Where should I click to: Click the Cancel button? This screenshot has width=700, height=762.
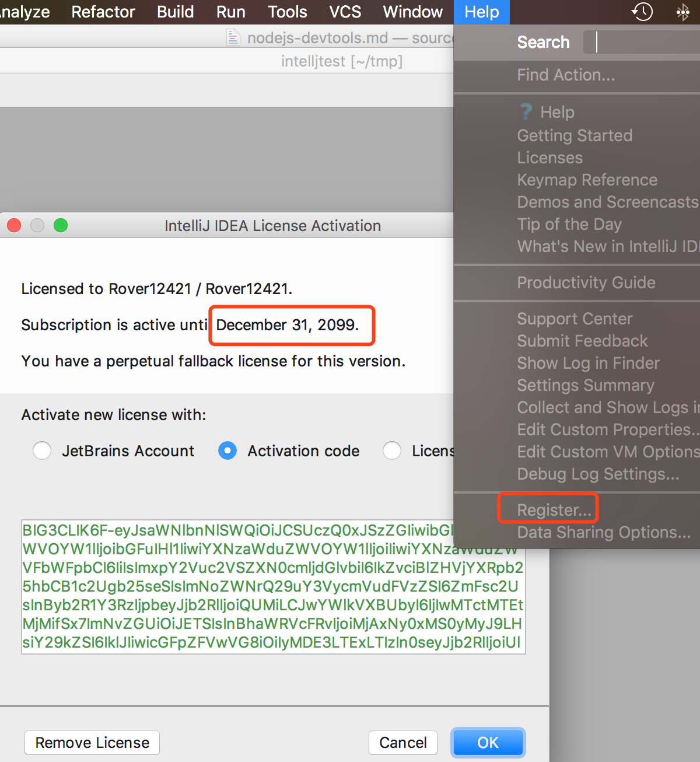click(x=402, y=743)
